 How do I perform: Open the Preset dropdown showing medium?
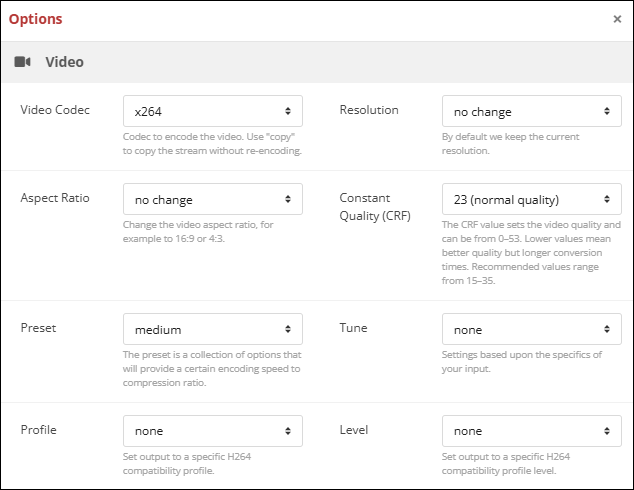coord(213,329)
